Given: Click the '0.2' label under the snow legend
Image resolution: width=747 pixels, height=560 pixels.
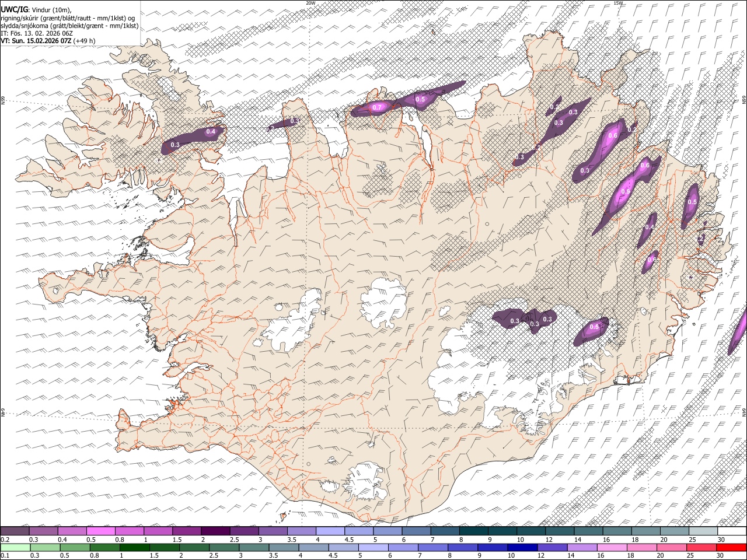Looking at the screenshot, I should 5,540.
